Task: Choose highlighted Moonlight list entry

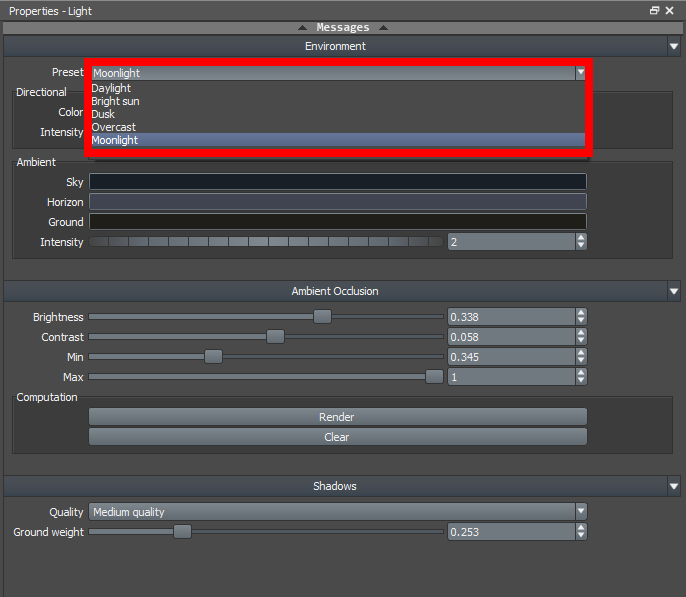Action: 338,140
